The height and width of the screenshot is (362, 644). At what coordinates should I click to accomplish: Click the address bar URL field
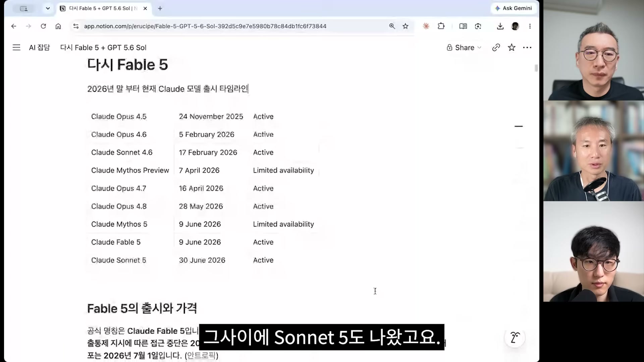point(205,26)
